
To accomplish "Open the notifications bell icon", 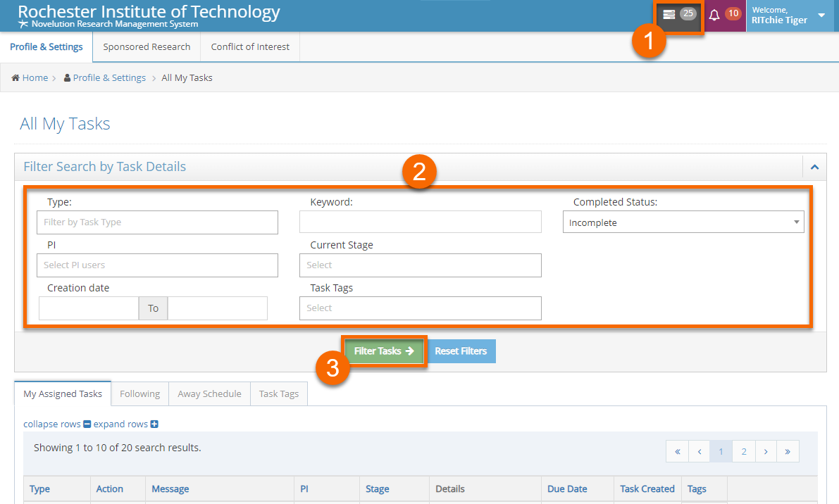I will click(x=714, y=15).
